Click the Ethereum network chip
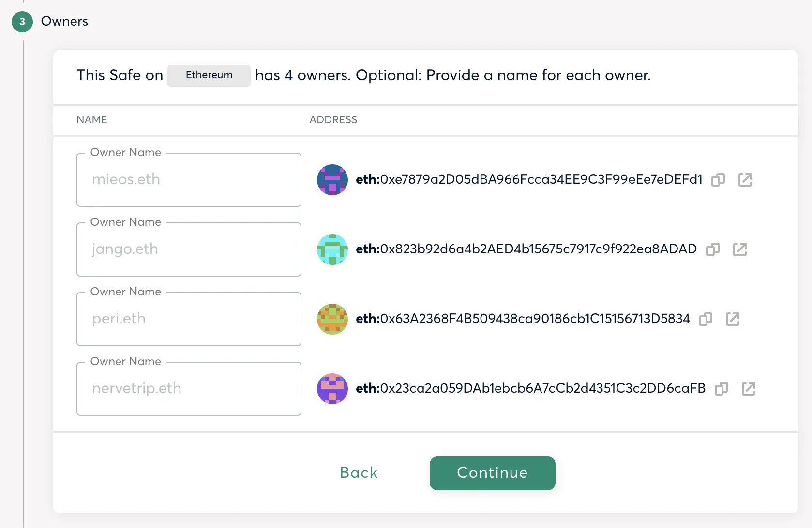 [209, 75]
